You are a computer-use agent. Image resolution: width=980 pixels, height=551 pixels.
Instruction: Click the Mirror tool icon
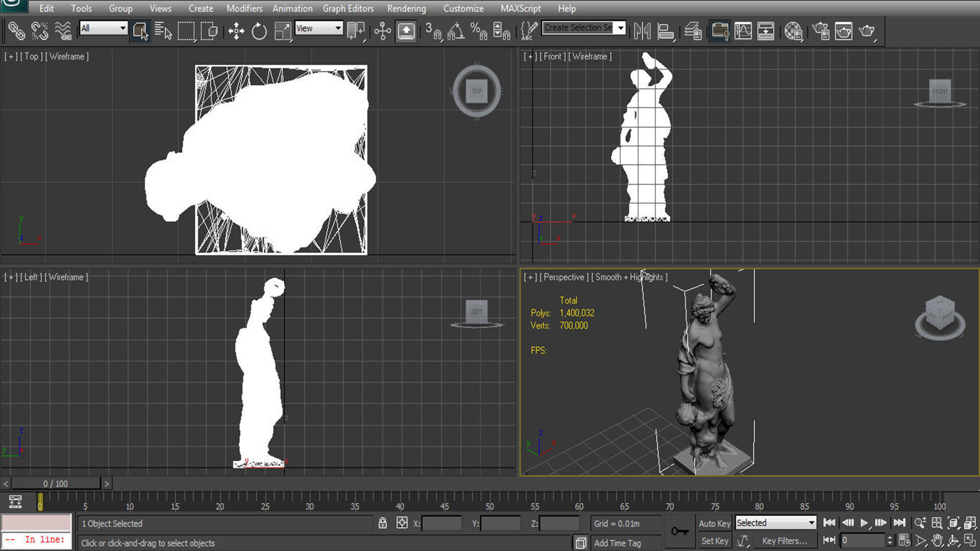pos(642,31)
